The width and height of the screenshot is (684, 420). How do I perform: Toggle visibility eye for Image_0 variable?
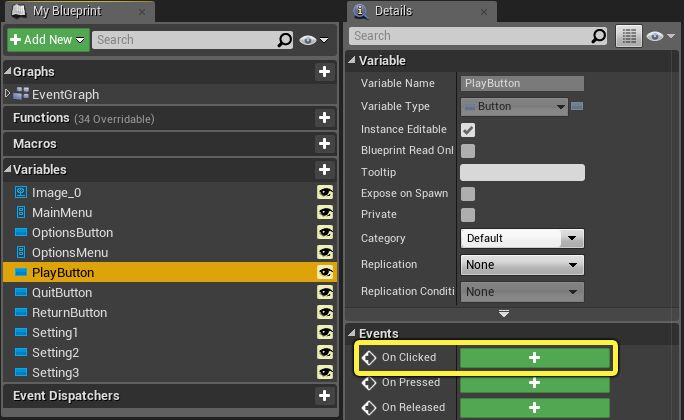[x=325, y=192]
